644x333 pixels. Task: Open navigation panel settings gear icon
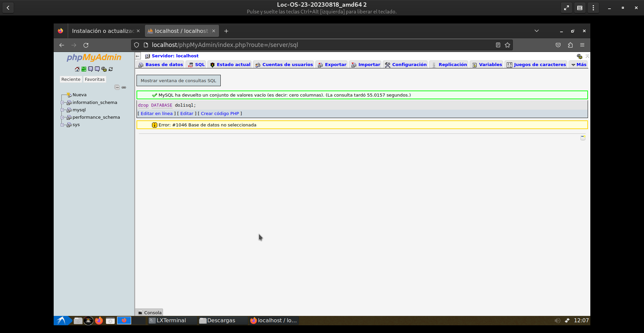(x=104, y=69)
